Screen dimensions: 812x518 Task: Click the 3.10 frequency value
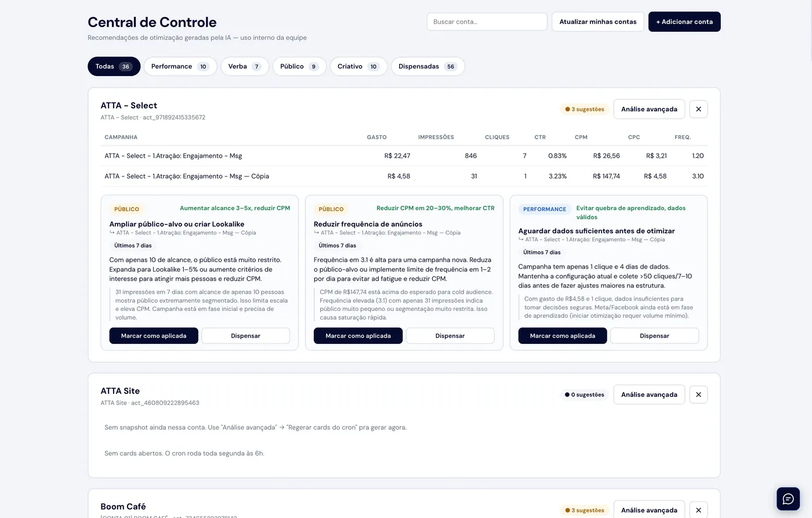pyautogui.click(x=698, y=176)
